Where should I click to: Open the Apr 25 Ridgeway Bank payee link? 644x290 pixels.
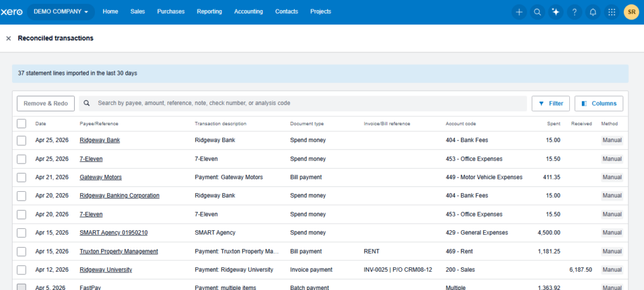coord(100,140)
